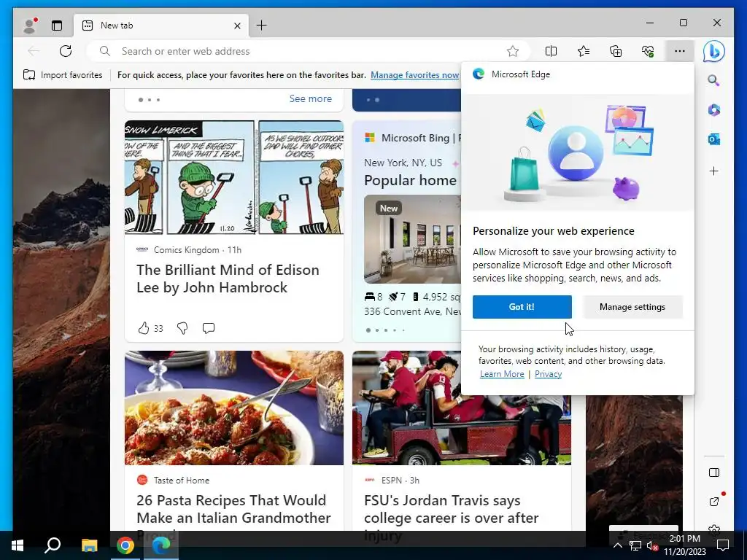The width and height of the screenshot is (747, 560).
Task: Open the 26 Pasta Recipes headline
Action: pos(233,509)
